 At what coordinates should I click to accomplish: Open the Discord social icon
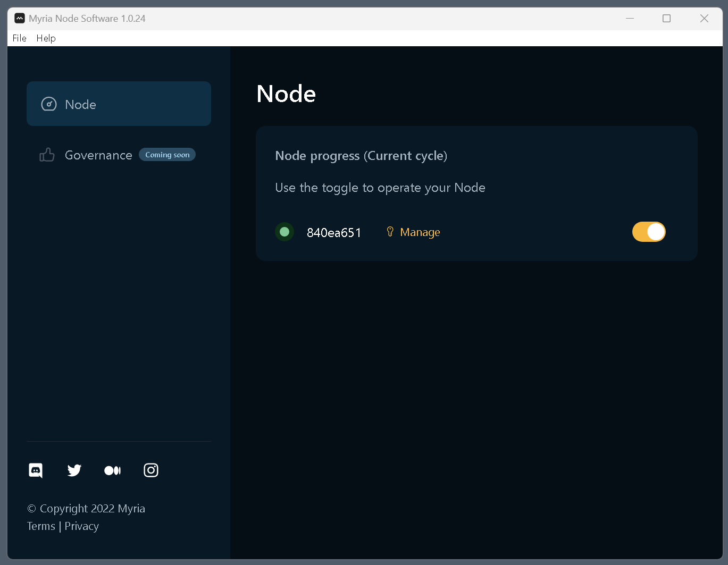coord(36,470)
